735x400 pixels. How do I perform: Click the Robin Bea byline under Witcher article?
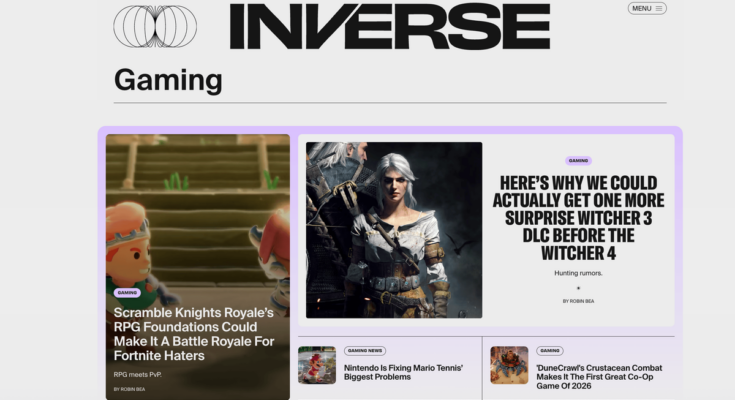coord(578,300)
